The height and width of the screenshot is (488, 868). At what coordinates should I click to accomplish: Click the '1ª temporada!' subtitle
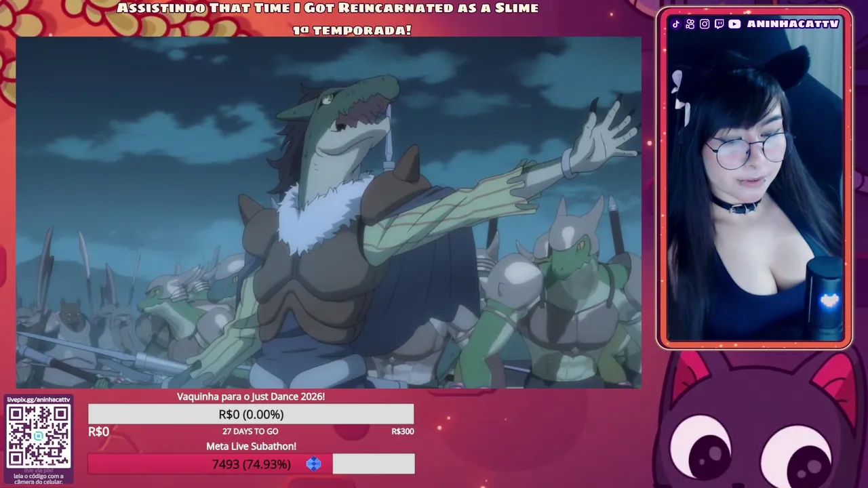[352, 30]
